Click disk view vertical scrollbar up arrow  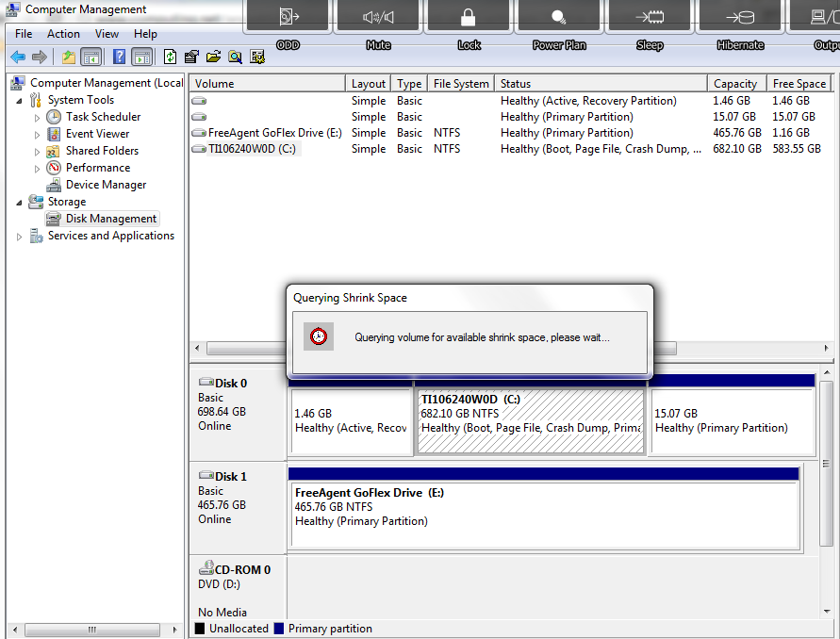click(827, 372)
